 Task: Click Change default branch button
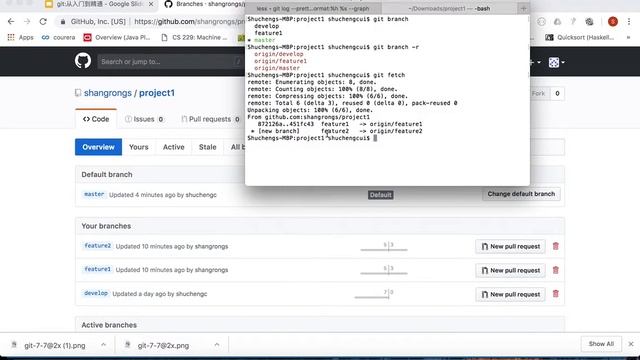tap(521, 194)
